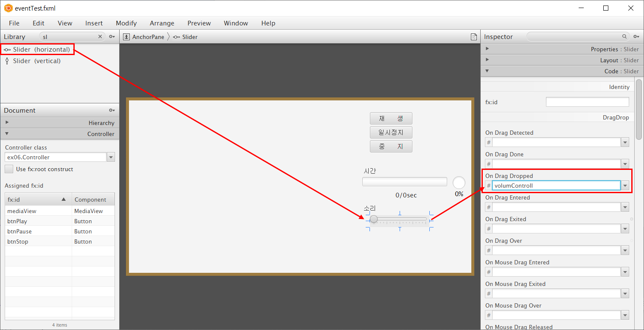The image size is (644, 330).
Task: Click the fx:id input field
Action: click(x=588, y=102)
